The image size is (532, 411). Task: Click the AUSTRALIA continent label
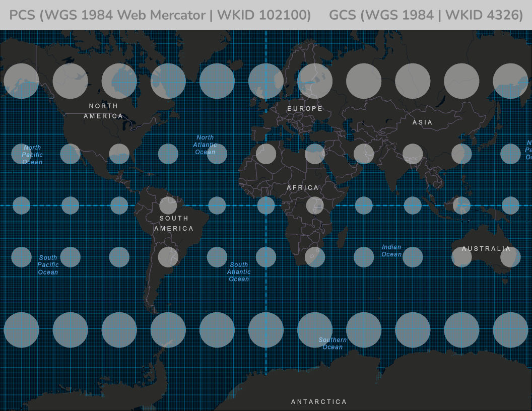(x=486, y=249)
